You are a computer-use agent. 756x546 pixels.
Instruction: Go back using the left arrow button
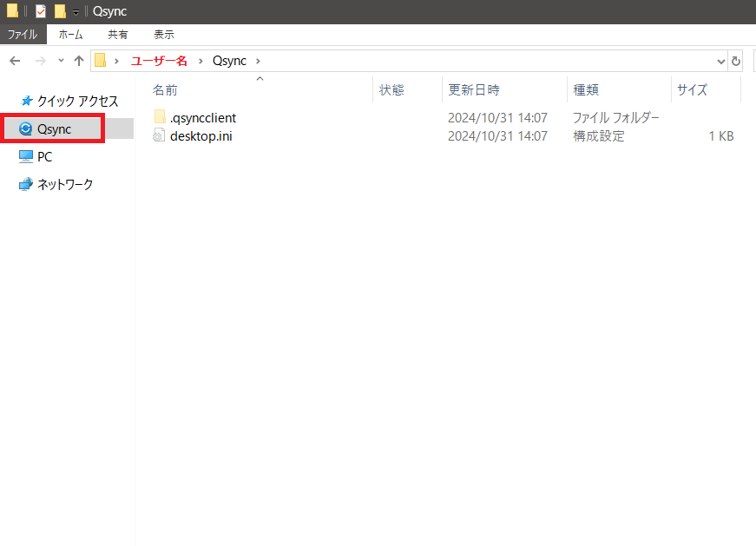click(15, 61)
